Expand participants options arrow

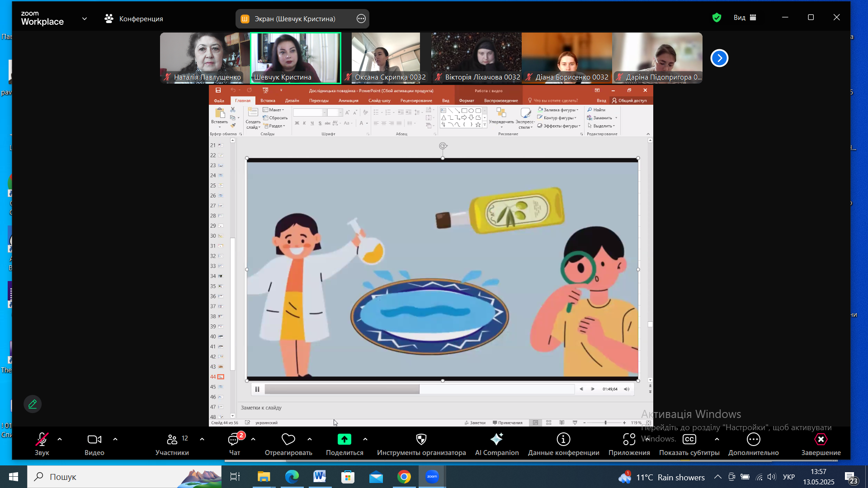(x=202, y=439)
